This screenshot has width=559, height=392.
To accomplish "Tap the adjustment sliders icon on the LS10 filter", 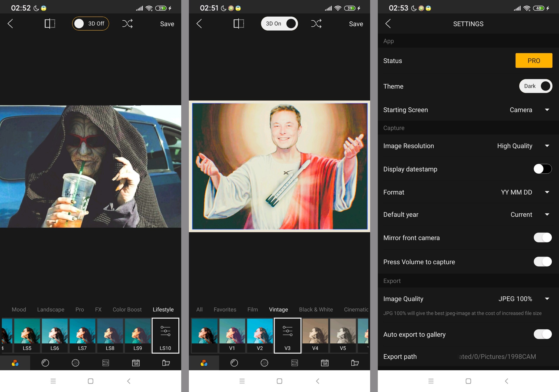I will coord(165,331).
